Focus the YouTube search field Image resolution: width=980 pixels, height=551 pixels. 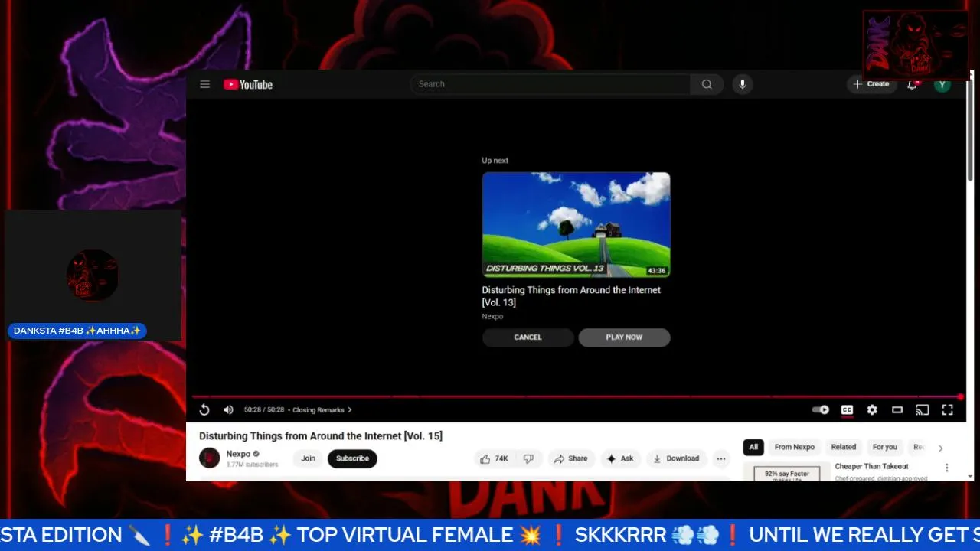click(550, 84)
